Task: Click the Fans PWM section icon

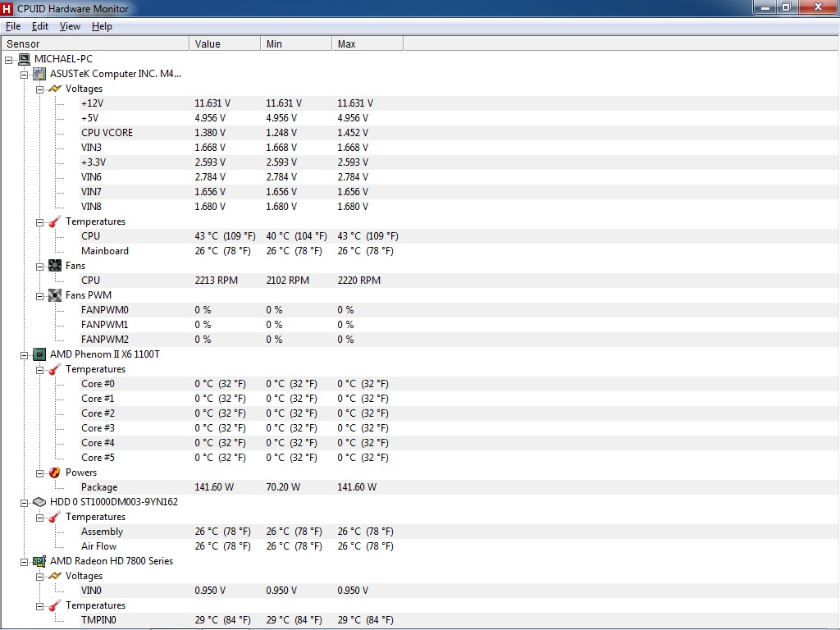Action: tap(55, 295)
